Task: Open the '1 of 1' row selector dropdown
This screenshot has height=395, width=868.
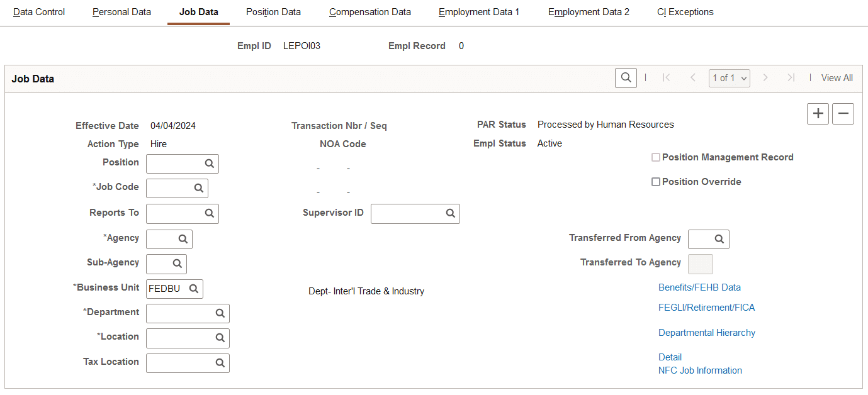Action: point(729,78)
